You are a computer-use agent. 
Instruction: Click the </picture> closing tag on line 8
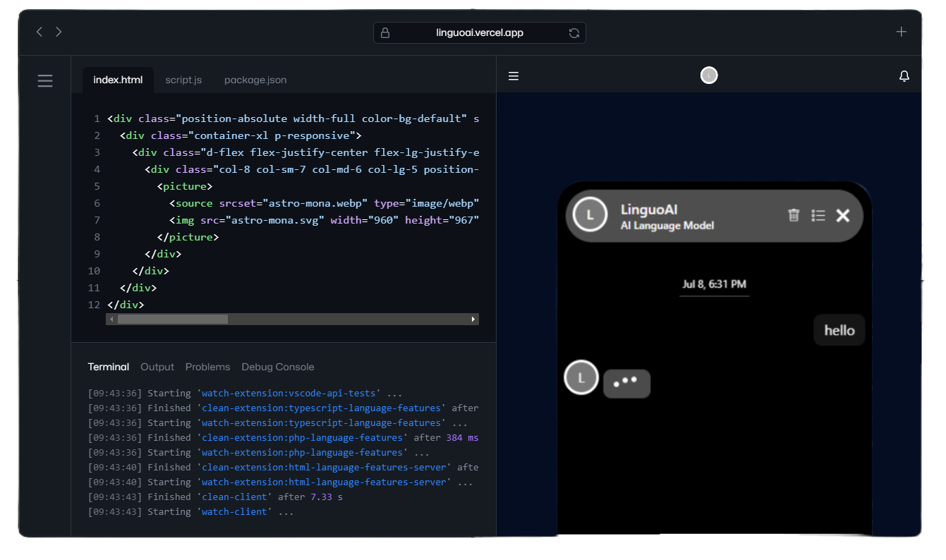(x=188, y=237)
